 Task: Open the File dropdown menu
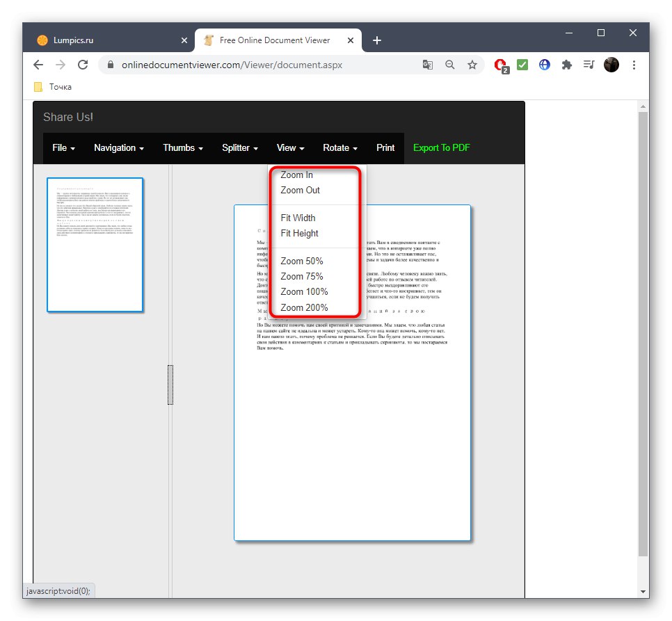point(63,147)
